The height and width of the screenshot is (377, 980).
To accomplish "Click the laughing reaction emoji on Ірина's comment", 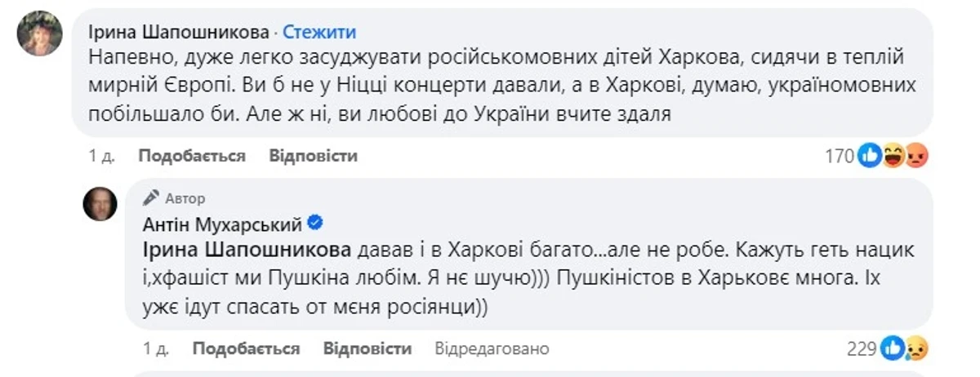I will tap(894, 156).
